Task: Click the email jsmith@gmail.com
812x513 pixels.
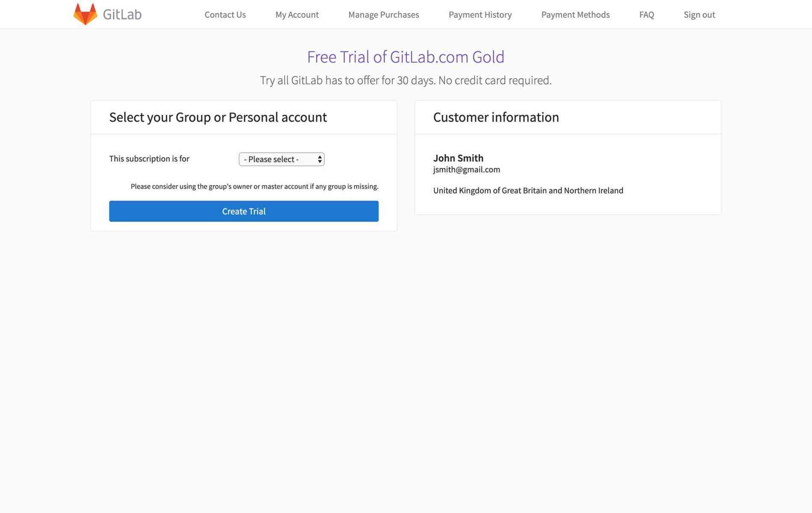Action: click(466, 169)
